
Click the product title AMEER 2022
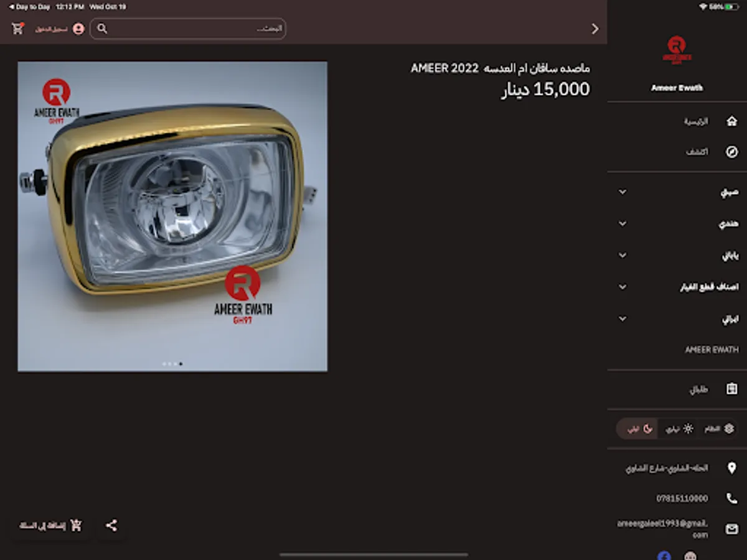[500, 68]
